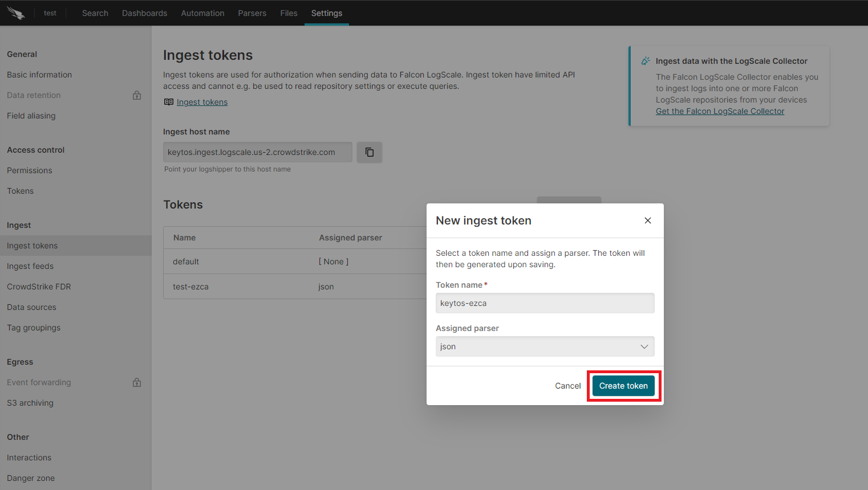Close the New ingest token dialog
The height and width of the screenshot is (490, 868).
648,220
